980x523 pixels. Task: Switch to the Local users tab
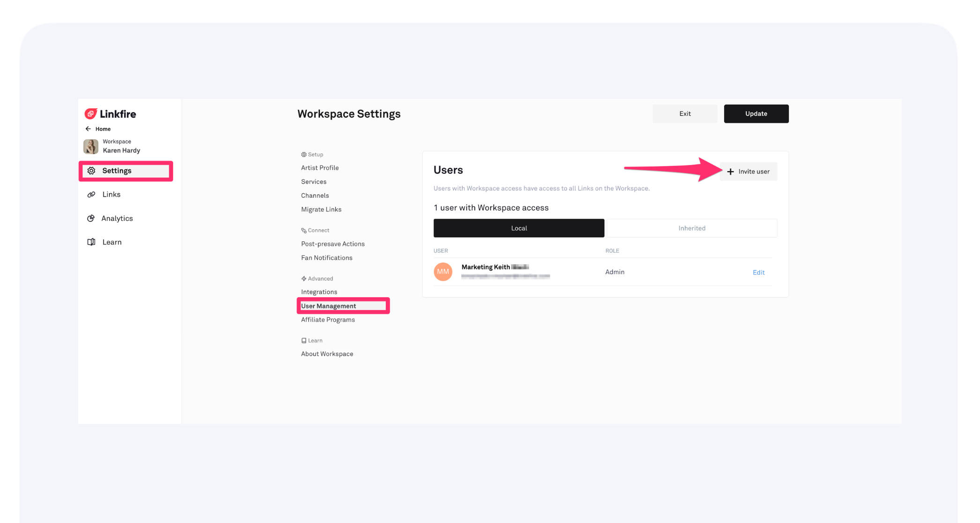tap(519, 228)
